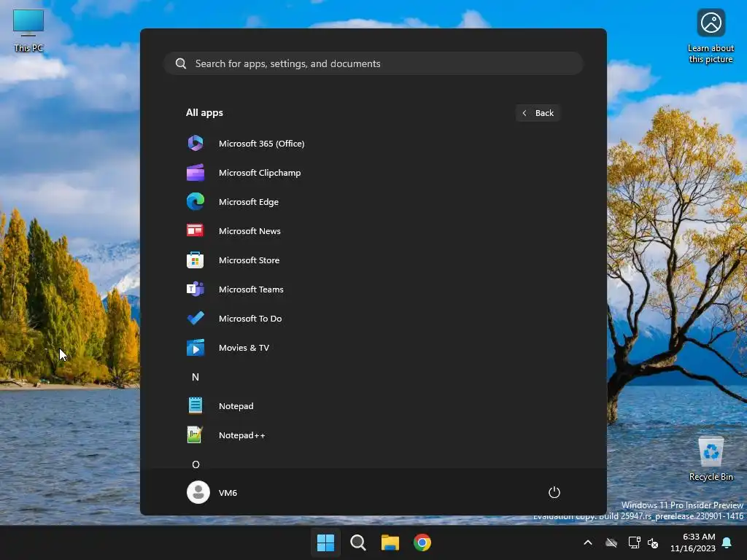Click the Microsoft To Do text label
This screenshot has height=560, width=747.
tap(250, 319)
